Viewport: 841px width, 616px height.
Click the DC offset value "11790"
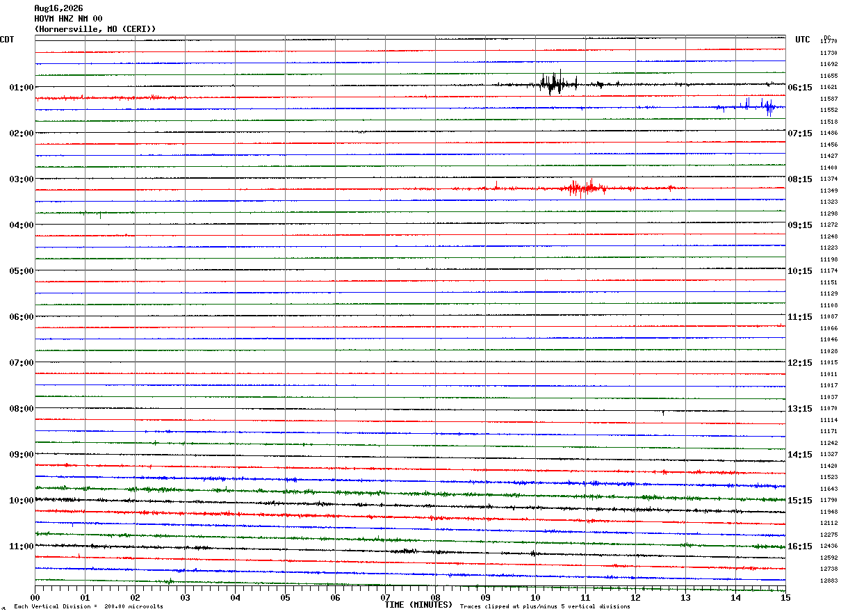point(828,501)
